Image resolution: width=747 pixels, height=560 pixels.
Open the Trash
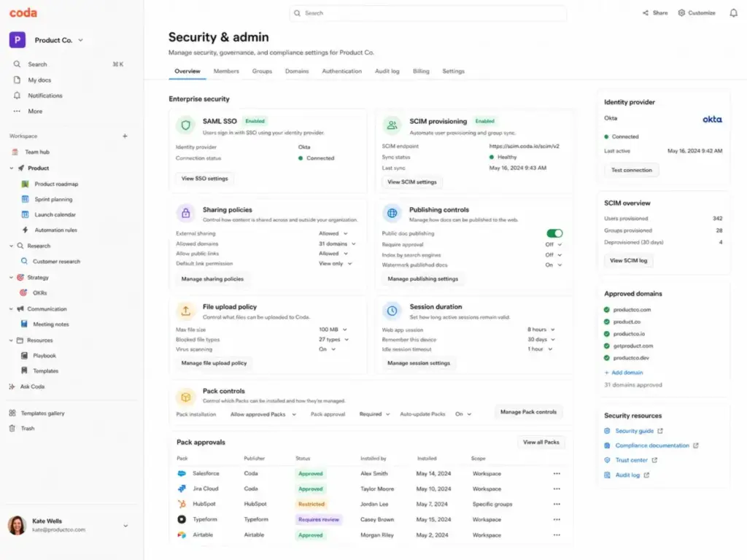tap(28, 429)
